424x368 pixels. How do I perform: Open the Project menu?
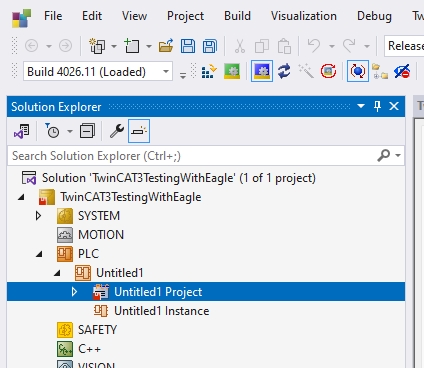pyautogui.click(x=185, y=16)
